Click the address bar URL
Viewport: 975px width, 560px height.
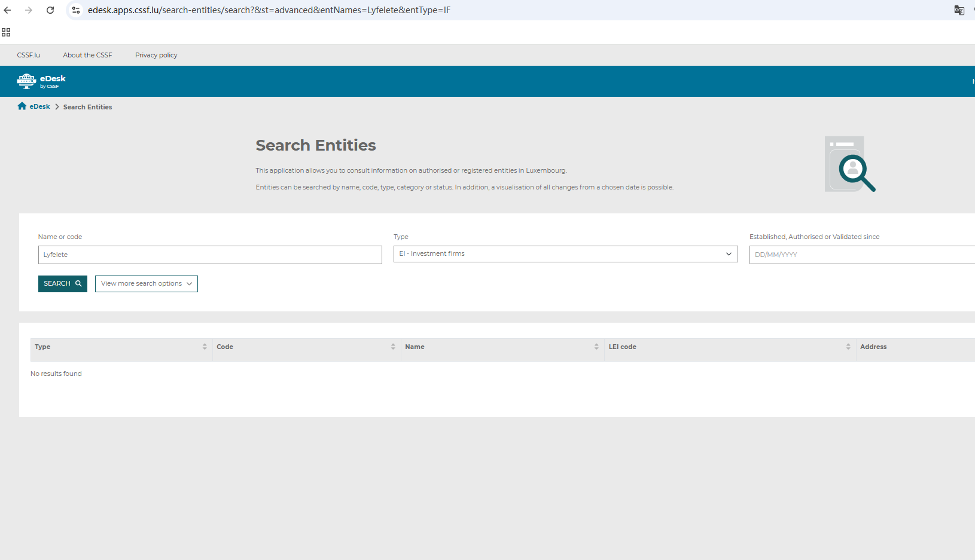(x=269, y=10)
